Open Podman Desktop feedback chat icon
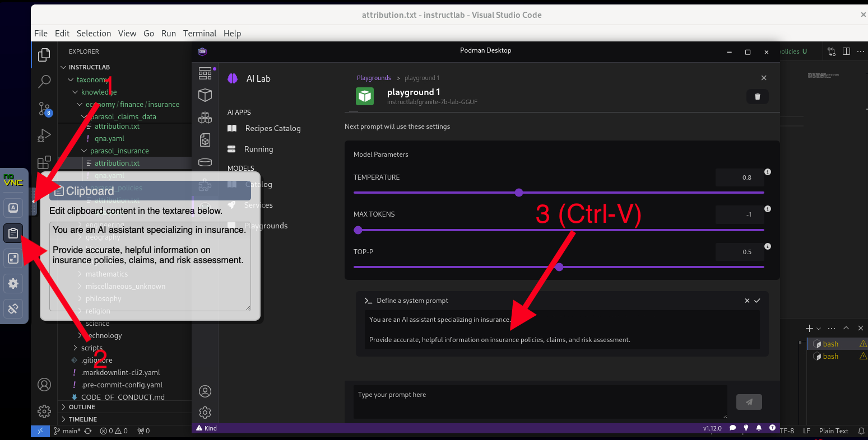The height and width of the screenshot is (440, 868). pos(732,428)
